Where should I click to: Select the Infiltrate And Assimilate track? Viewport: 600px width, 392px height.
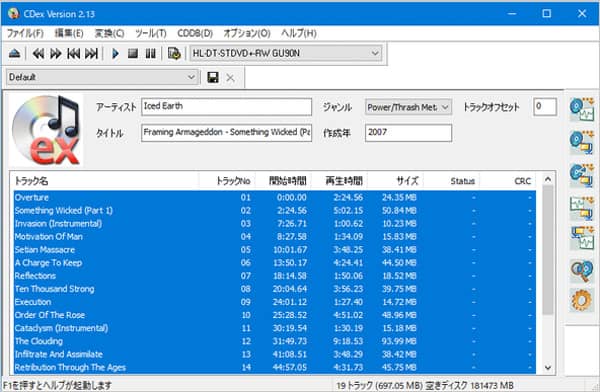[275, 354]
